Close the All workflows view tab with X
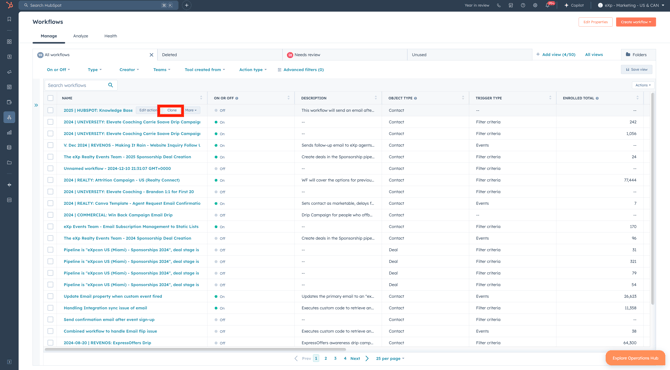Viewport: 670px width, 370px height. (x=151, y=55)
